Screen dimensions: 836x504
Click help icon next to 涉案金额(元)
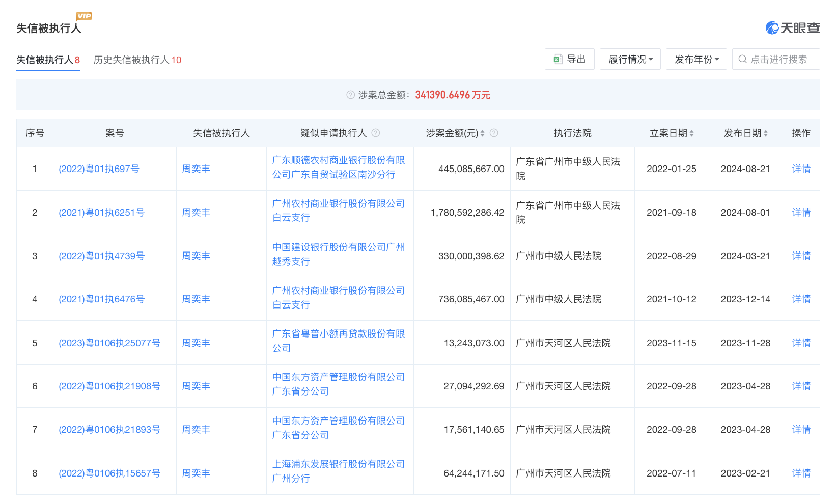tap(494, 133)
